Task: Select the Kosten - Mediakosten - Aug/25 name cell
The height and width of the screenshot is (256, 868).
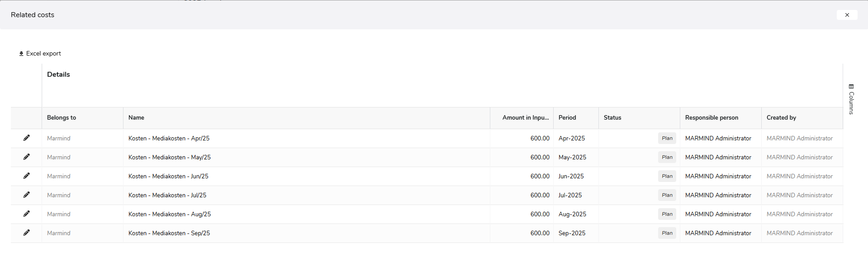Action: click(x=170, y=214)
